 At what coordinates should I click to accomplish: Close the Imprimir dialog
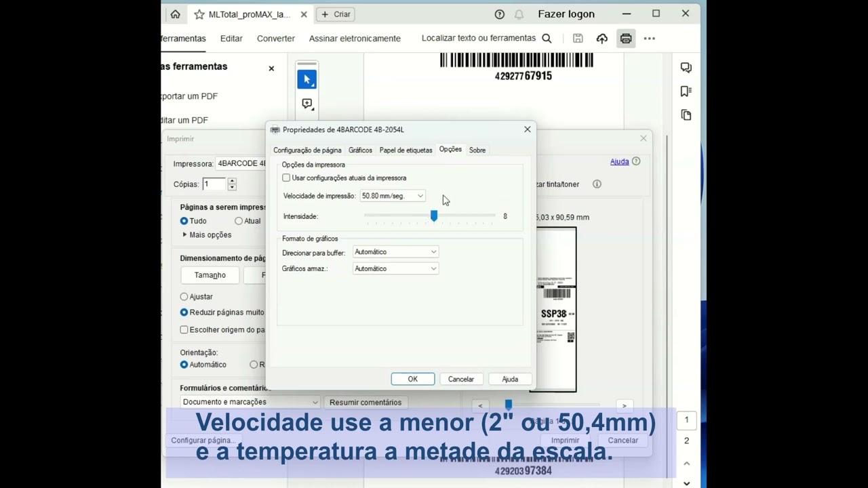coord(643,138)
